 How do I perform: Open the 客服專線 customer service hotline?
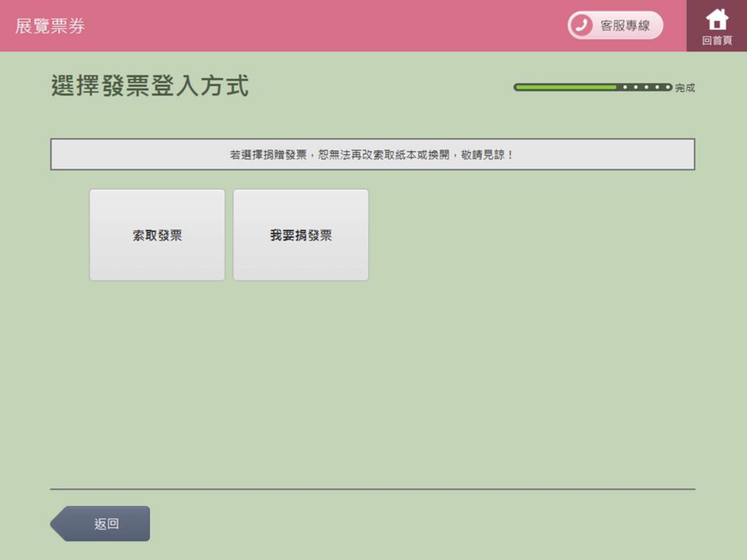[625, 26]
